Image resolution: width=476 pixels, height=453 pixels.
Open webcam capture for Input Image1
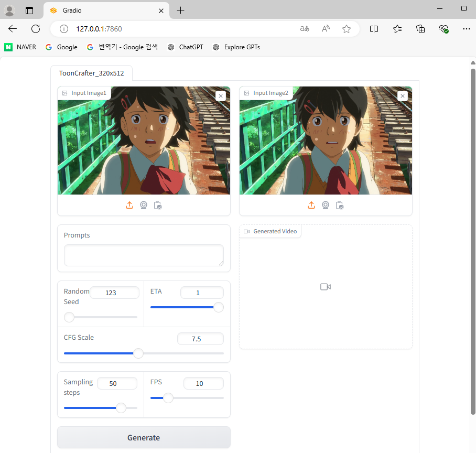tap(144, 205)
